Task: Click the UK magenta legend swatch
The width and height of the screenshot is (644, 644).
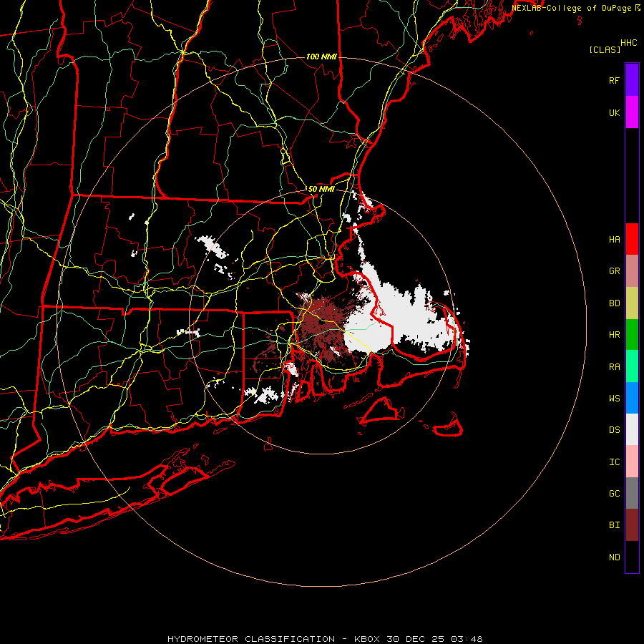Action: tap(632, 112)
